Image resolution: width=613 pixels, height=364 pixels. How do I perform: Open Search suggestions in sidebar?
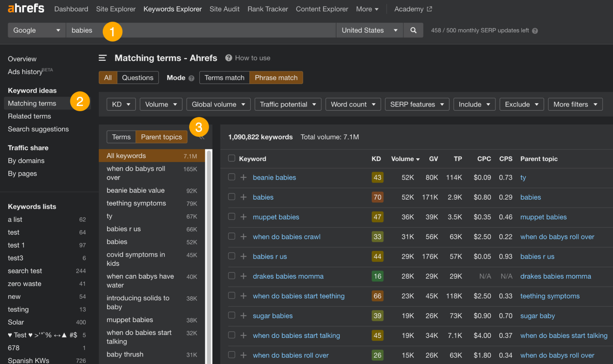point(38,129)
